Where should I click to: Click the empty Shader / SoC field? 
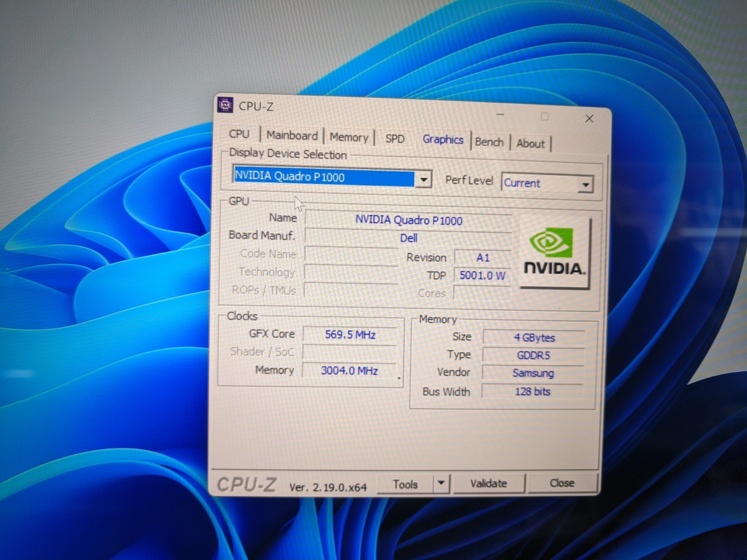[x=350, y=352]
